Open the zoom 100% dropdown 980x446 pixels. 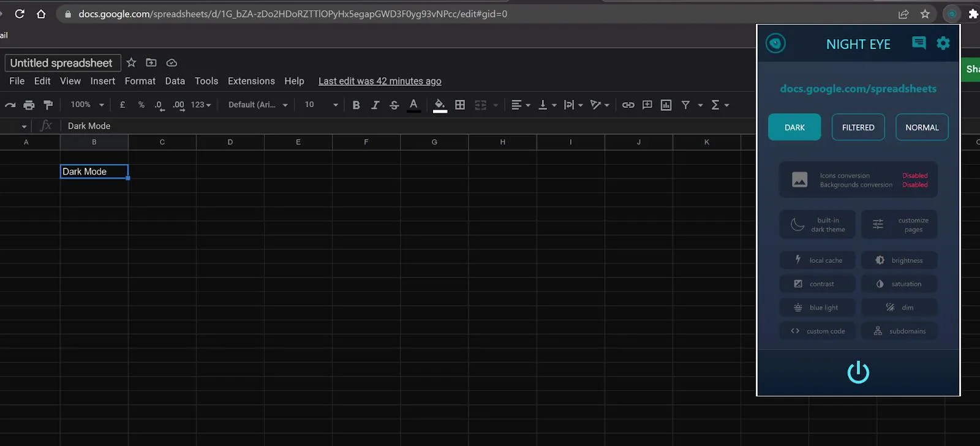tap(87, 105)
